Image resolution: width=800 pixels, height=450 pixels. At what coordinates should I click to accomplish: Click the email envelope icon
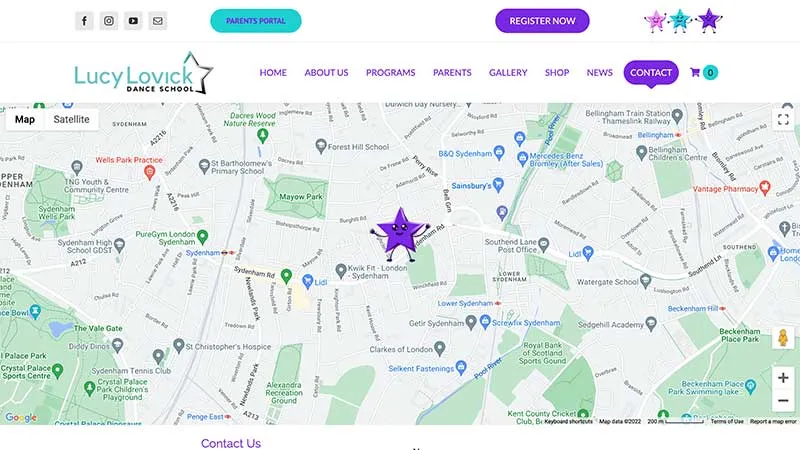(158, 21)
